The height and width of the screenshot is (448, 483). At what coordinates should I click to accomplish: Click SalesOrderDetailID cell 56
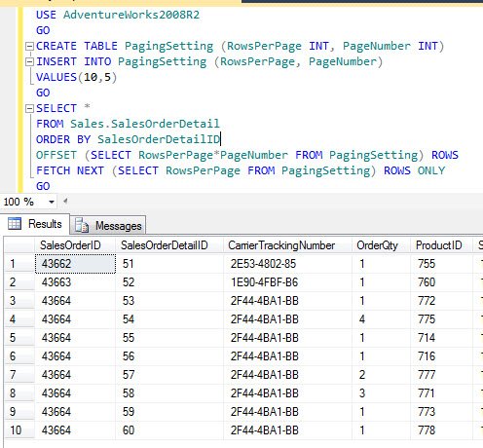tap(169, 356)
